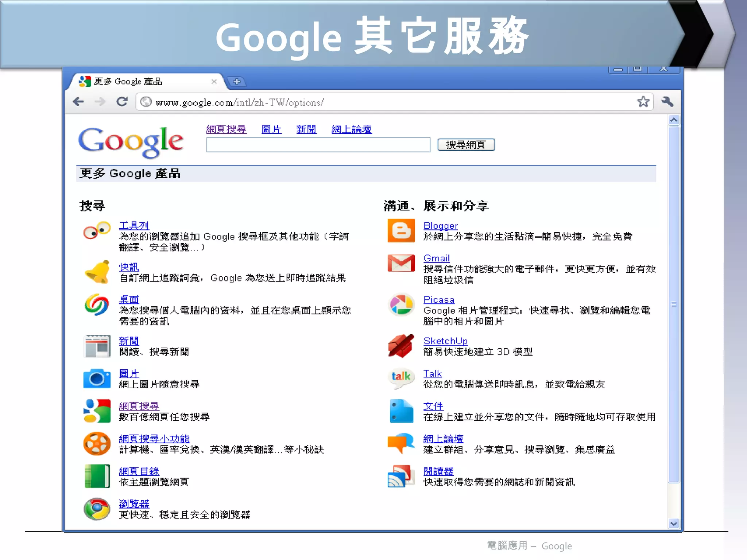Image resolution: width=747 pixels, height=560 pixels.
Task: Open the 圖片 product list link
Action: [x=129, y=374]
